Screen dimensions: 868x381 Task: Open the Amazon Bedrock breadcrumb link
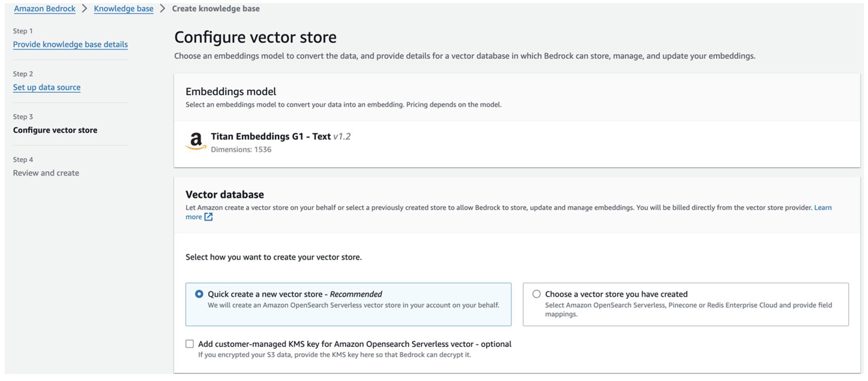[45, 8]
